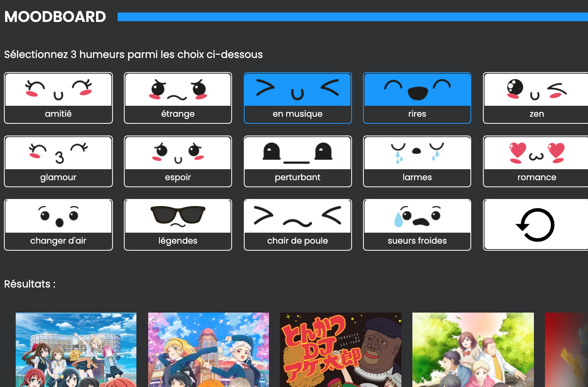Click the sueurs froides sweating face
This screenshot has width=588, height=387.
pos(417,217)
